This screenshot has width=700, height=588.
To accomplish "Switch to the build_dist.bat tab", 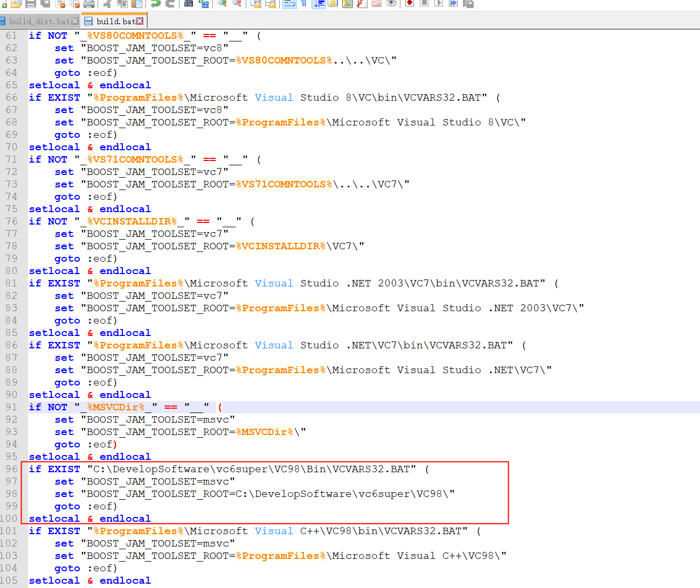I will pos(39,22).
